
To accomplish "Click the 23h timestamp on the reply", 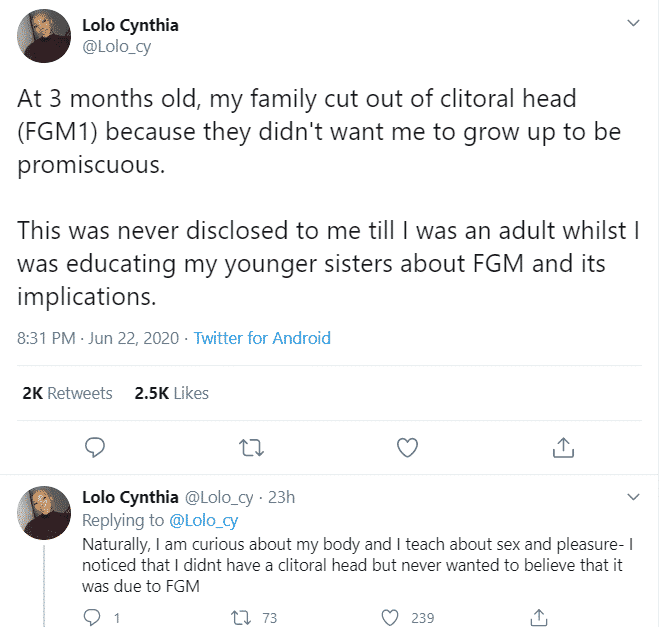I will point(283,497).
